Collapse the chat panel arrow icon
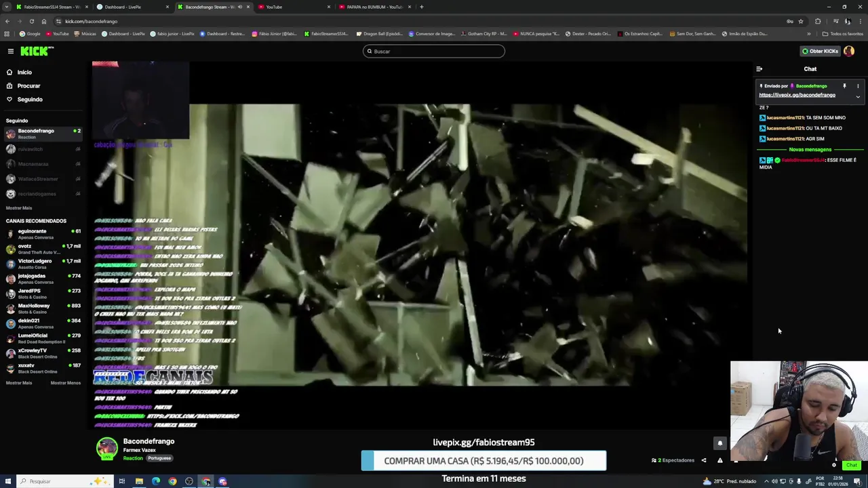868x488 pixels. click(x=759, y=68)
